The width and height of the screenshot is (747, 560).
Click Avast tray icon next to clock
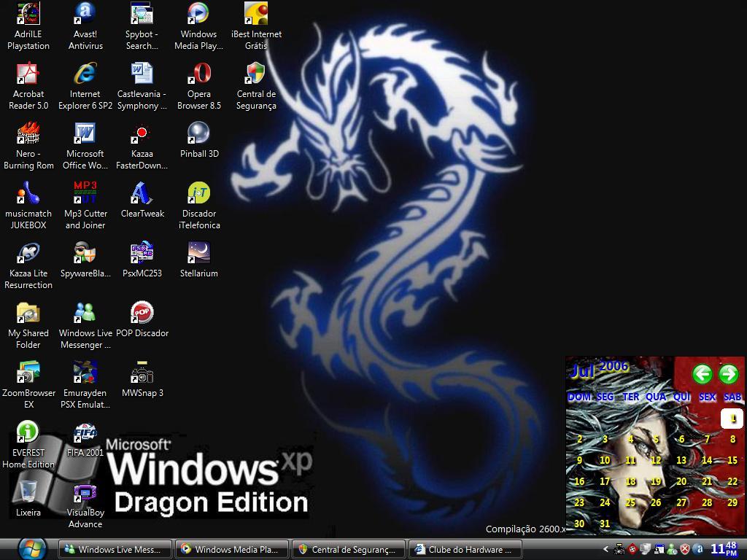pyautogui.click(x=698, y=550)
